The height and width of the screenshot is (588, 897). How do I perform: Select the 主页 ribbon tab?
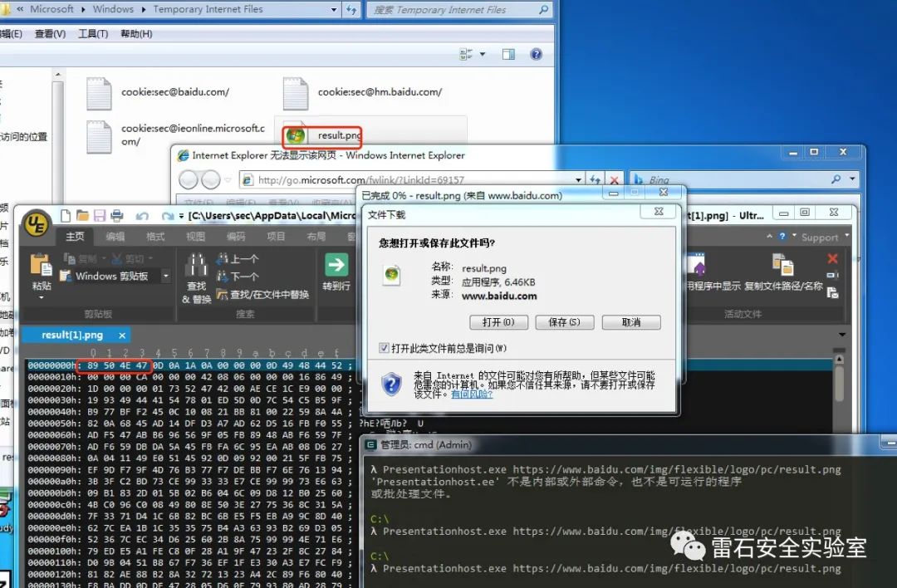(x=75, y=236)
